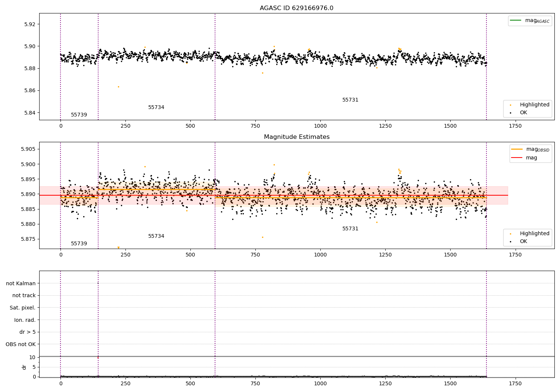Click the orange mag OBSID legend line swatch
560x392 pixels.
(517, 149)
